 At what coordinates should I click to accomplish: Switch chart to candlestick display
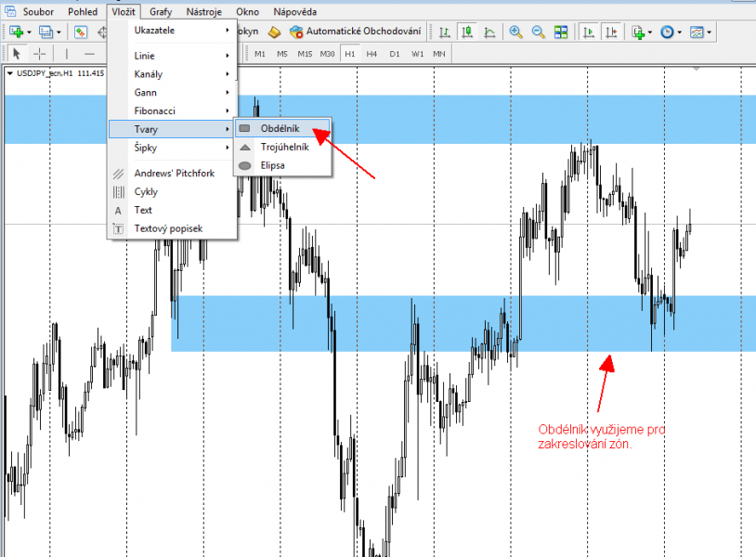click(x=469, y=31)
